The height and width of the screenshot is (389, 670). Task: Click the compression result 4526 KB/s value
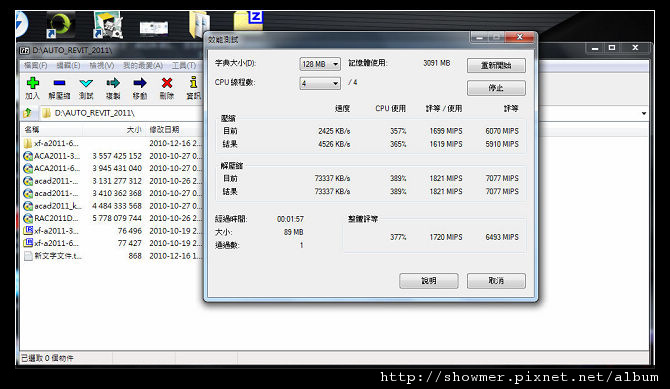pos(334,144)
